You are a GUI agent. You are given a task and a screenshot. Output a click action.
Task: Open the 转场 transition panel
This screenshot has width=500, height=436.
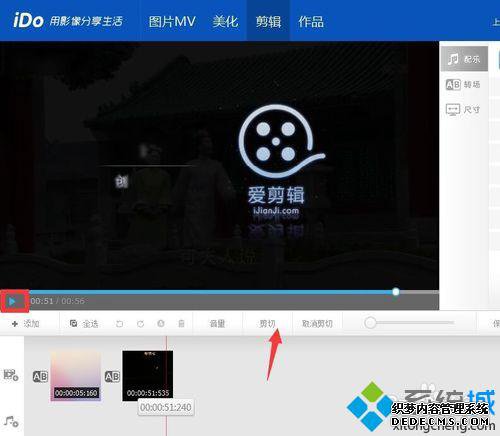tap(463, 84)
